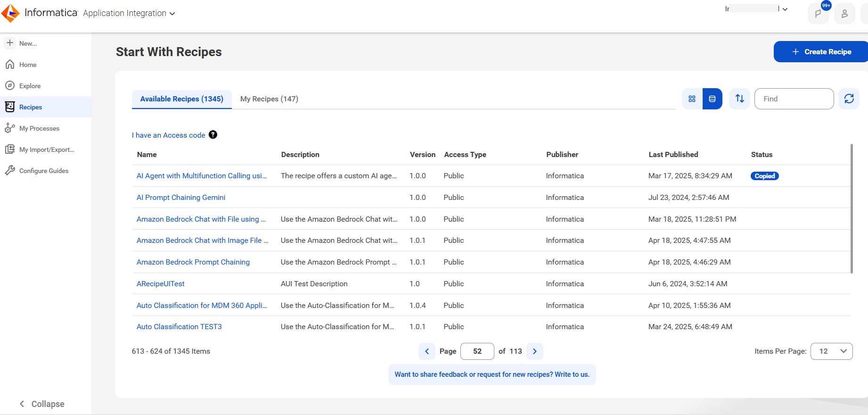Open the AI Prompt Chaining Gemini recipe
Screen dimensions: 868x415
coord(181,198)
